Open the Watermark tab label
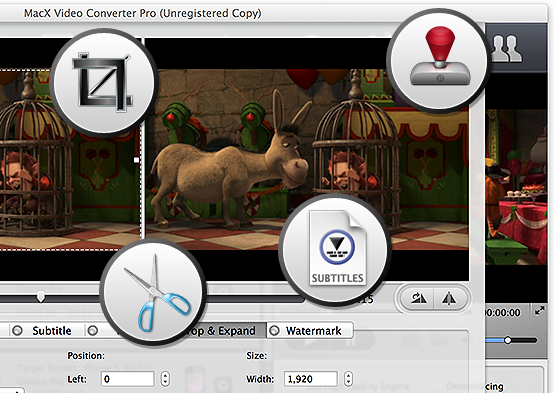The image size is (554, 393). click(313, 331)
